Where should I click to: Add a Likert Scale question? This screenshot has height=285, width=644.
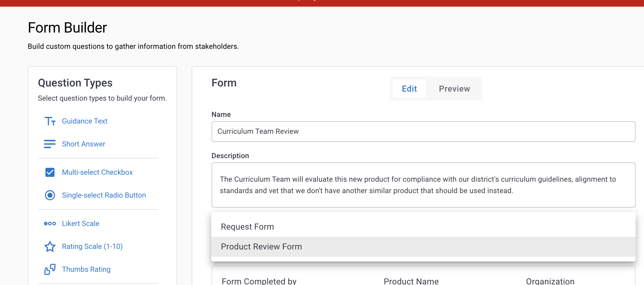[81, 224]
